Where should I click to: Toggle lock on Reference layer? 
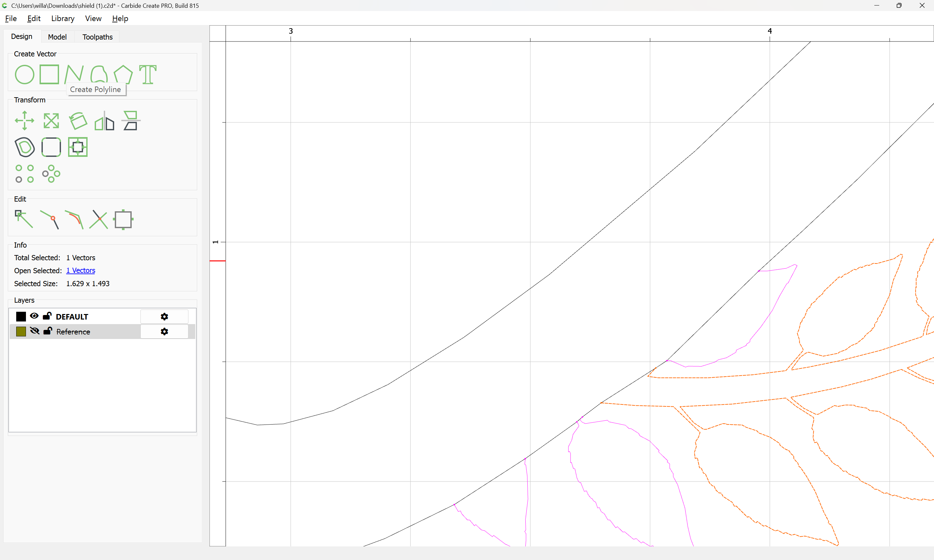[x=48, y=331]
